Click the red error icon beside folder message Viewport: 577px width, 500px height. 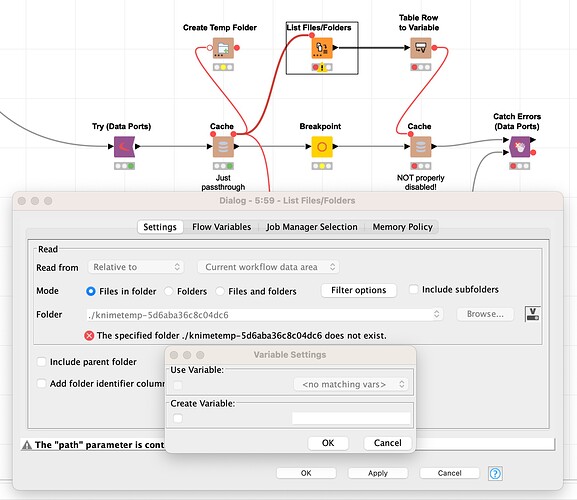pyautogui.click(x=89, y=336)
